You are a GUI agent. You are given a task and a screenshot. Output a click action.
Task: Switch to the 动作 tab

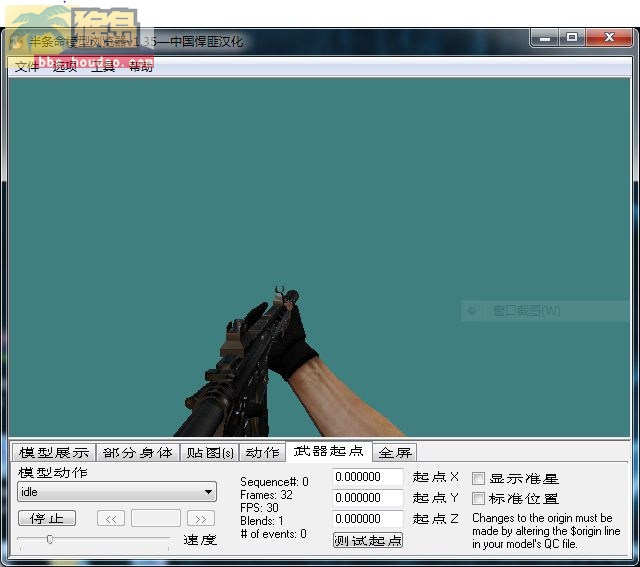coord(262,452)
